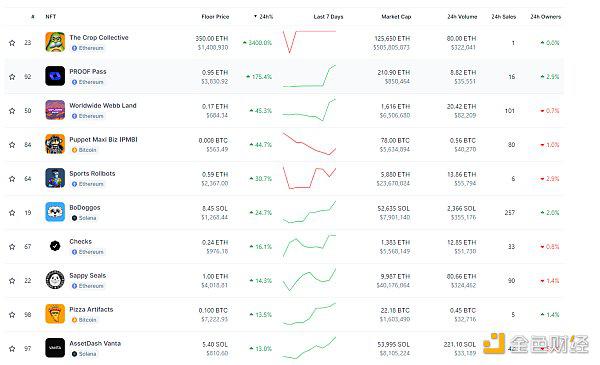Open Sports Rollbots robot avatar
Image resolution: width=600 pixels, height=365 pixels.
click(55, 178)
